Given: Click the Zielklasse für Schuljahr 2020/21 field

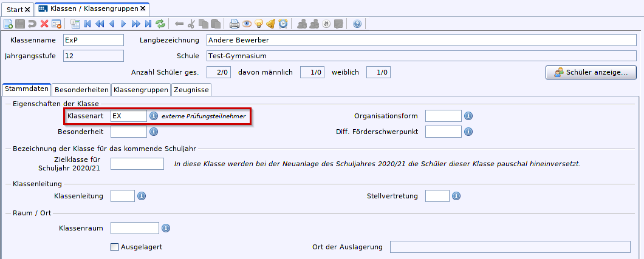Looking at the screenshot, I should click(x=137, y=164).
